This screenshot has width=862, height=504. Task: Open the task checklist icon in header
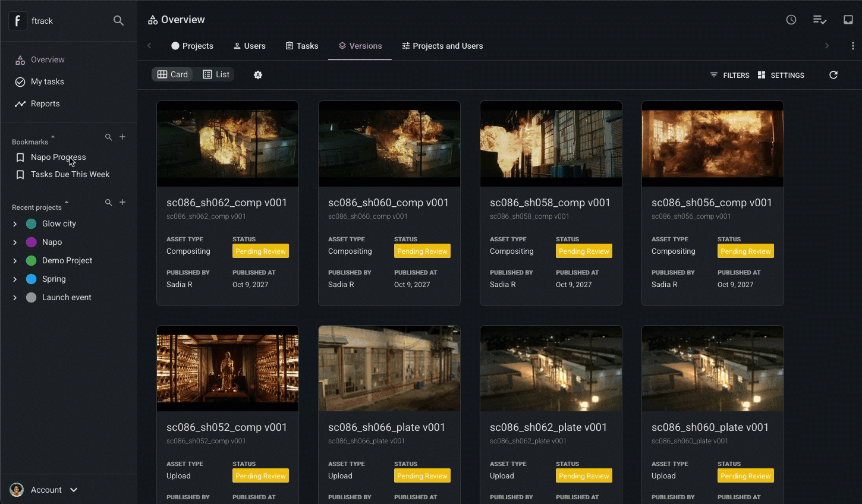tap(820, 20)
